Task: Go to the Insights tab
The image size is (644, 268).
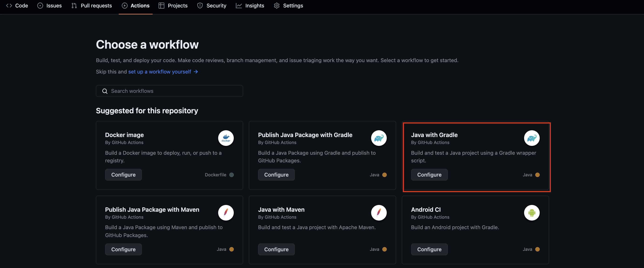Action: [250, 6]
